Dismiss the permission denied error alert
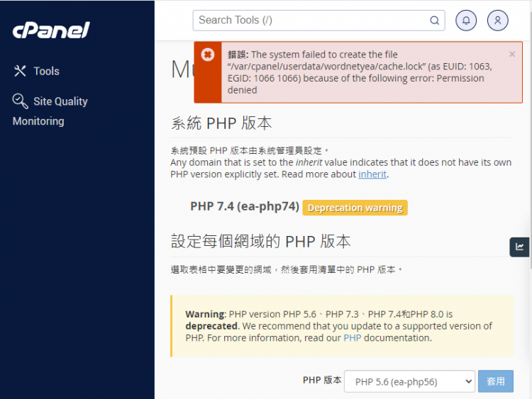The image size is (532, 399). click(512, 55)
